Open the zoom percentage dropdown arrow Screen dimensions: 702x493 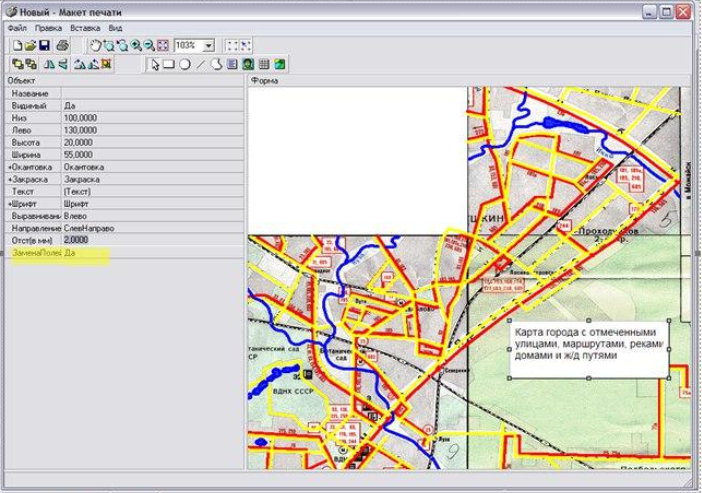pyautogui.click(x=209, y=46)
